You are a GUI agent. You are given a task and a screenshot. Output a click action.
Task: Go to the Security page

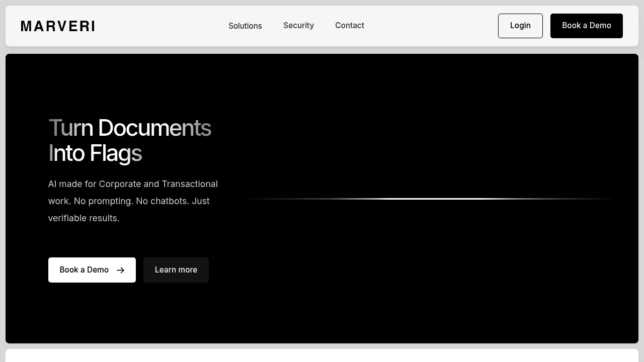[x=298, y=25]
